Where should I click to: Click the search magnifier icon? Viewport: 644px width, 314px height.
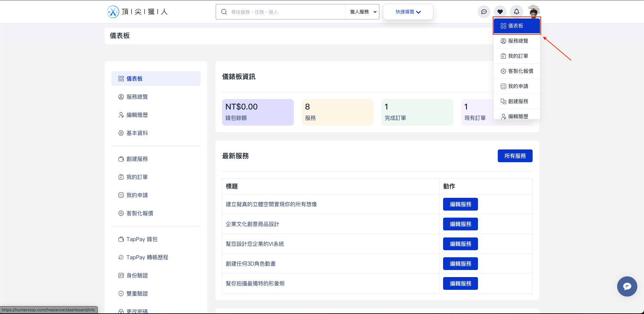[224, 12]
